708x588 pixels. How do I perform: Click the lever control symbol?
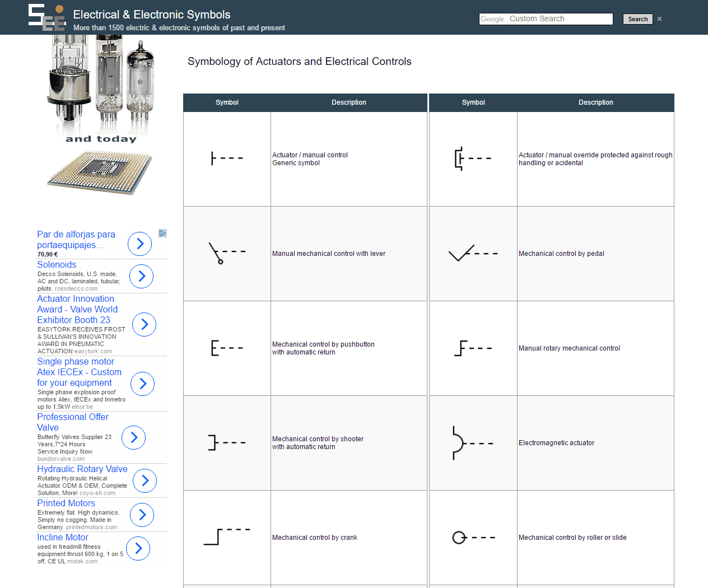tap(227, 253)
